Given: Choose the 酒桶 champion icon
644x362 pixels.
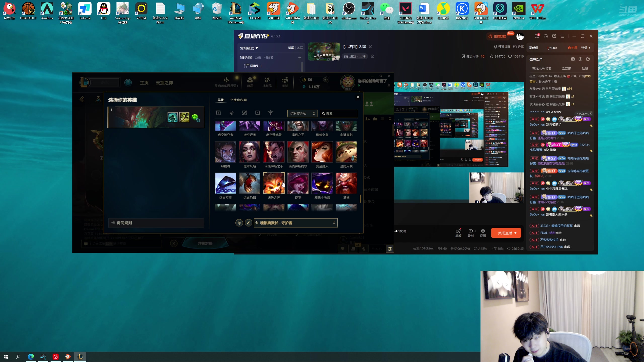Looking at the screenshot, I should tap(346, 183).
